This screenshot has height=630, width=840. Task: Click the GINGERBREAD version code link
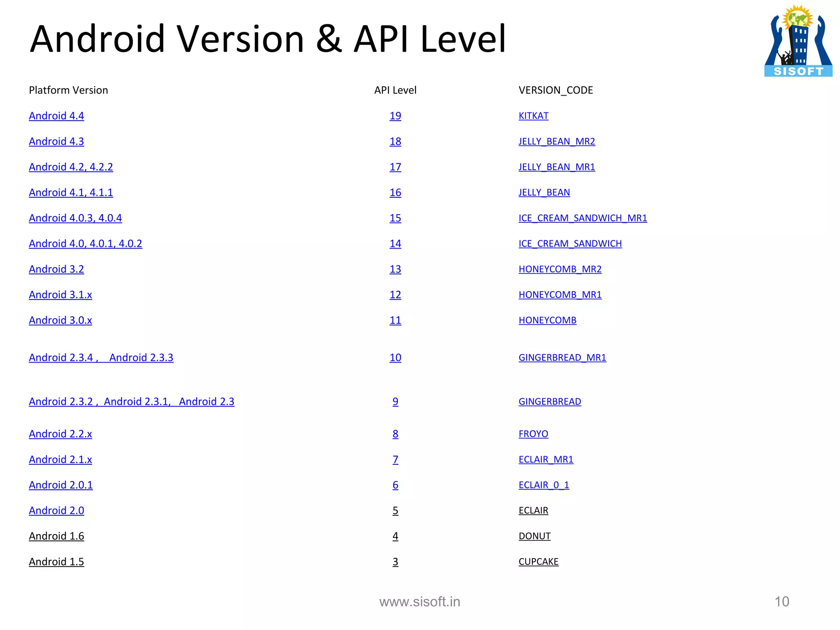coord(550,402)
